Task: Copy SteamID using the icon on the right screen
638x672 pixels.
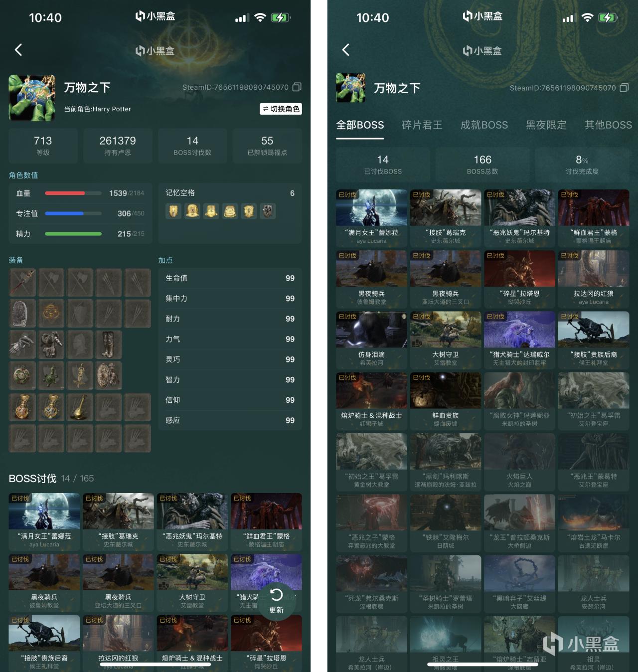Action: [x=624, y=88]
